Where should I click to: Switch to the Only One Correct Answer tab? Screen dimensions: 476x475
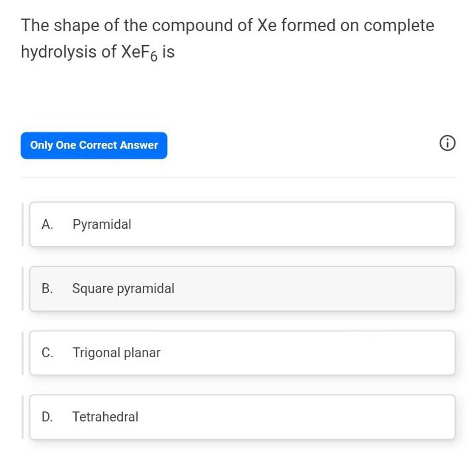pos(93,145)
